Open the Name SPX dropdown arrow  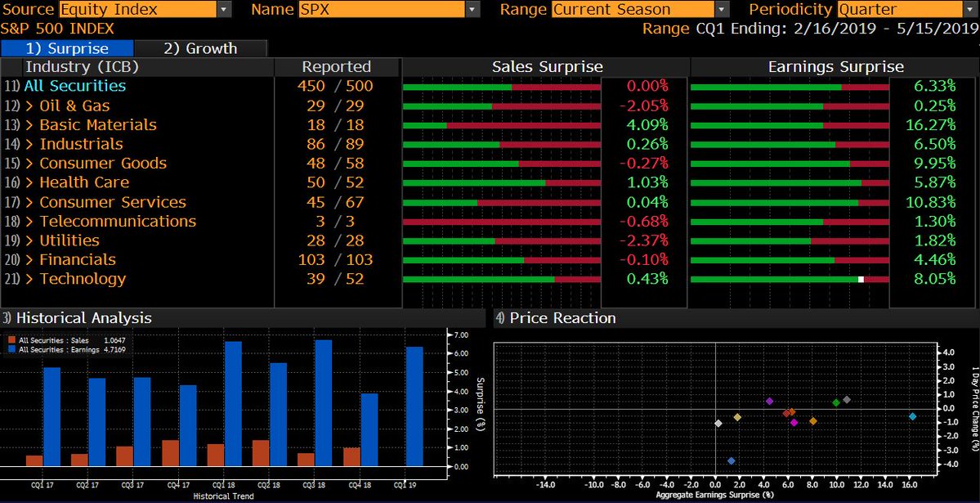pyautogui.click(x=474, y=9)
